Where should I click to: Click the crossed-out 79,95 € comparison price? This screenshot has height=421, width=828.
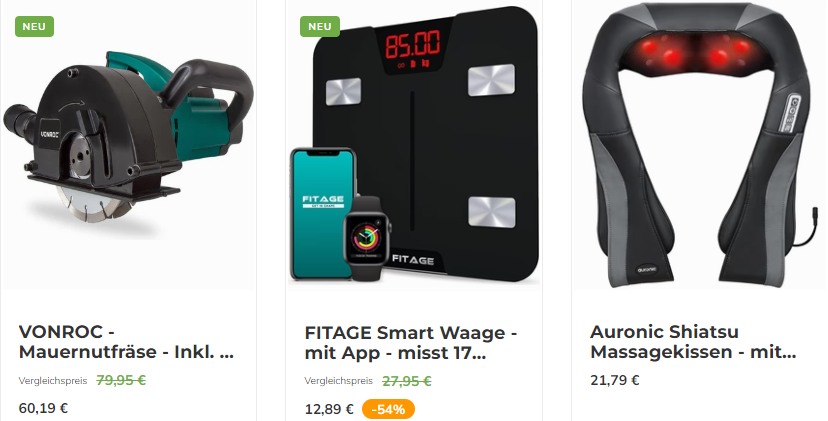tap(121, 380)
